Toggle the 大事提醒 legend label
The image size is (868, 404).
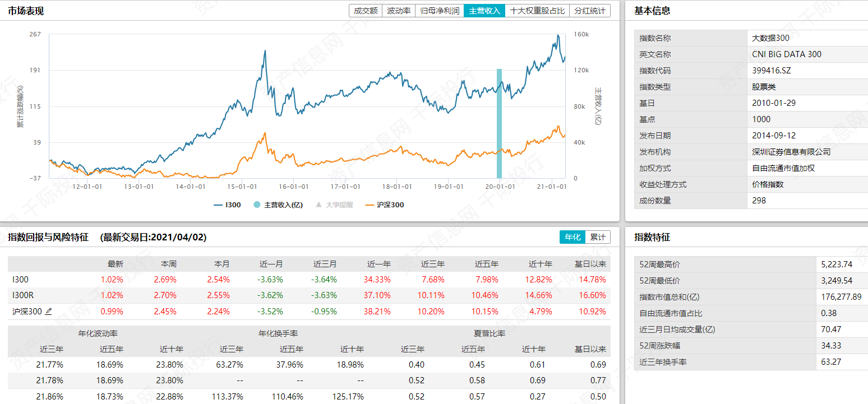[339, 205]
